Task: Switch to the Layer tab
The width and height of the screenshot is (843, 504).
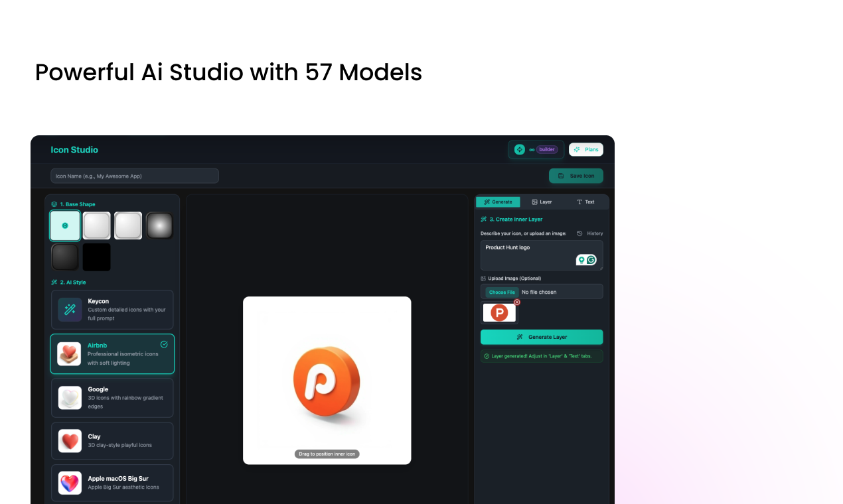Action: click(542, 202)
